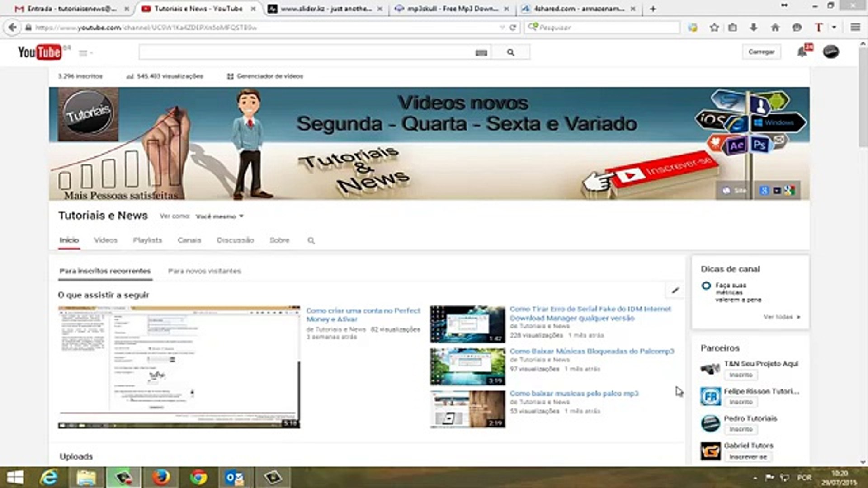Select the Playlists channel tab
Image resolution: width=868 pixels, height=488 pixels.
pos(147,240)
